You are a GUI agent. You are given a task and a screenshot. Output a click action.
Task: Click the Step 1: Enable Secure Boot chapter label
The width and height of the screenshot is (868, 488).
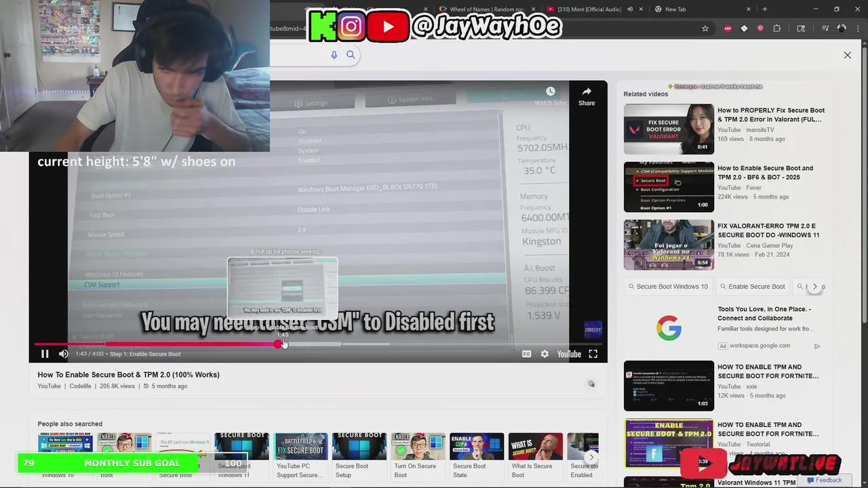(x=145, y=354)
